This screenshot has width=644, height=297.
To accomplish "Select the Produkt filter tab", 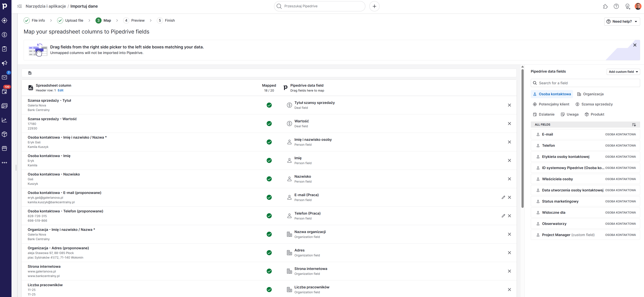I will pyautogui.click(x=594, y=114).
